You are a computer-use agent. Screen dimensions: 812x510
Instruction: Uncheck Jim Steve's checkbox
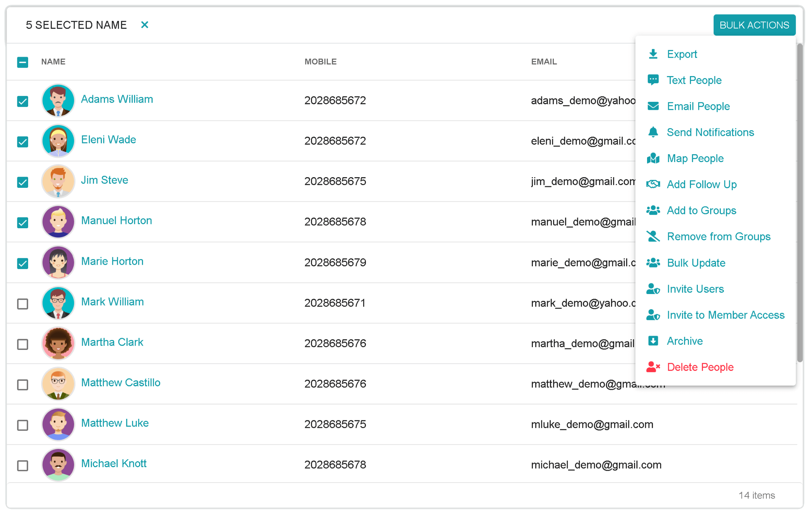point(23,182)
